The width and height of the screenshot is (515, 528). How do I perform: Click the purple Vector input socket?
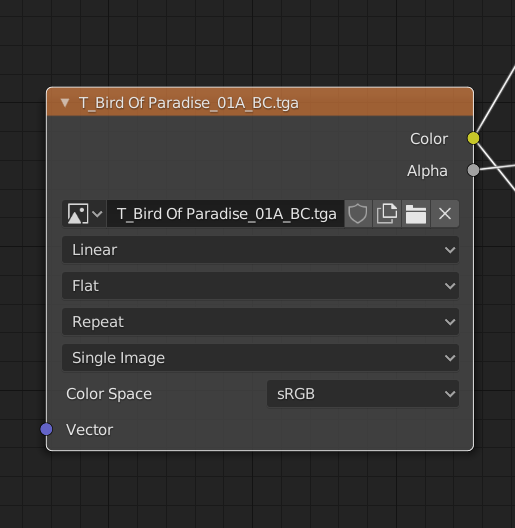(x=46, y=429)
